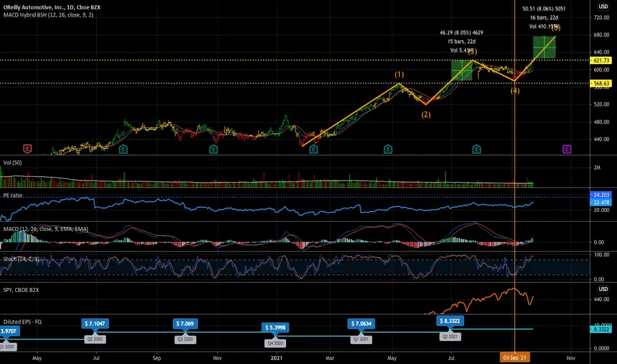The height and width of the screenshot is (364, 617).
Task: Click the May label at time axis start
Action: pyautogui.click(x=37, y=358)
